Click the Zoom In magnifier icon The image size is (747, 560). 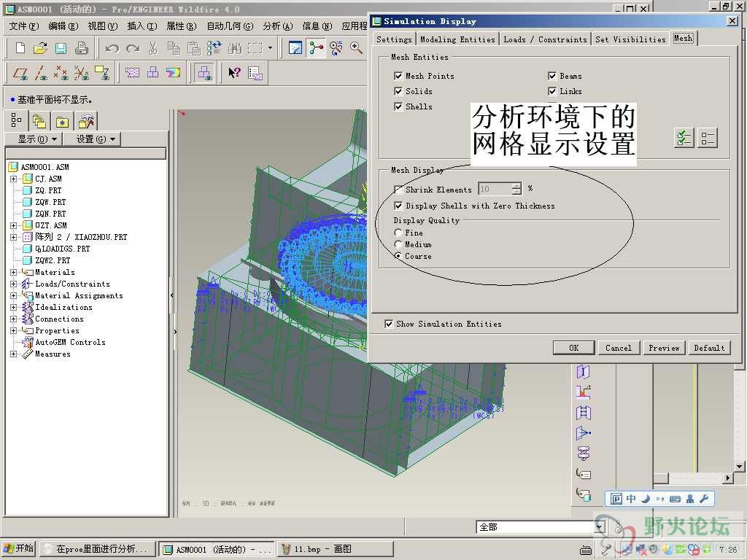(356, 47)
